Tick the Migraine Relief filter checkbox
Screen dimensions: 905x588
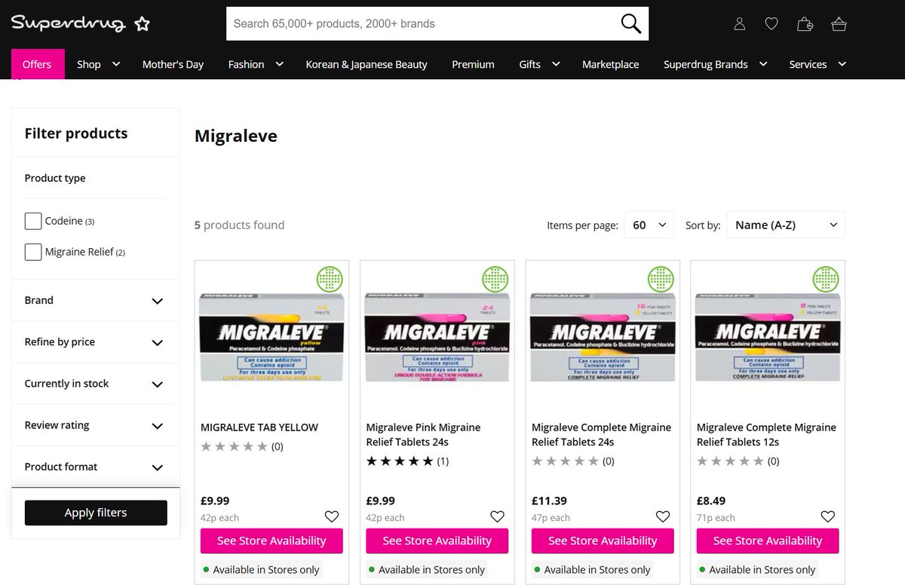[33, 252]
